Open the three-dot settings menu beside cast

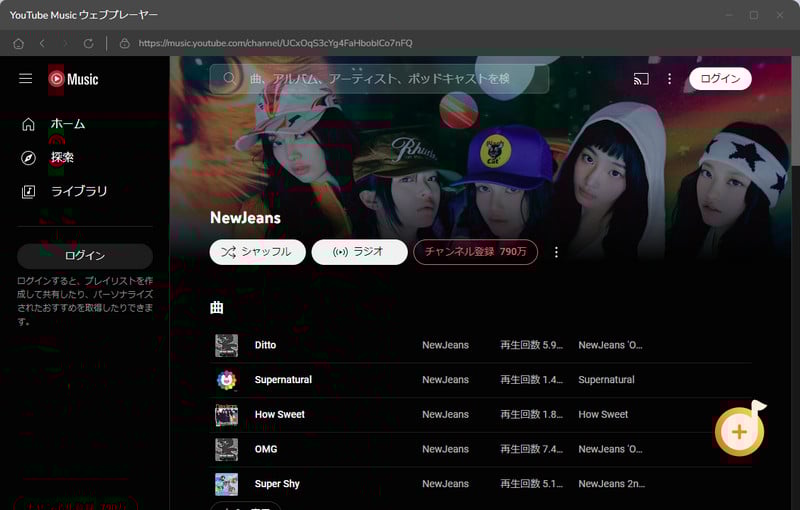pyautogui.click(x=669, y=79)
